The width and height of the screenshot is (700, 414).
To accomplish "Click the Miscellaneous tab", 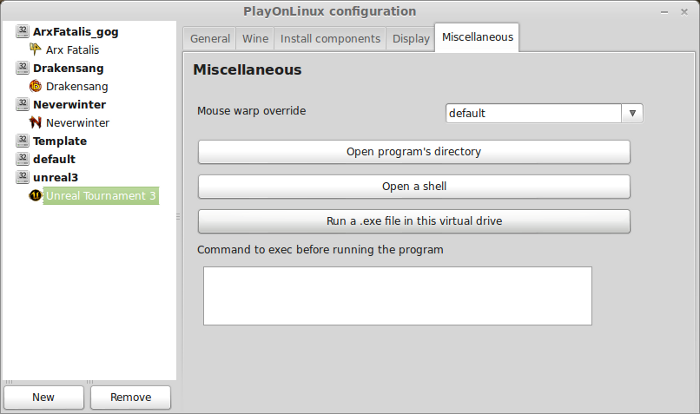I will click(x=477, y=38).
